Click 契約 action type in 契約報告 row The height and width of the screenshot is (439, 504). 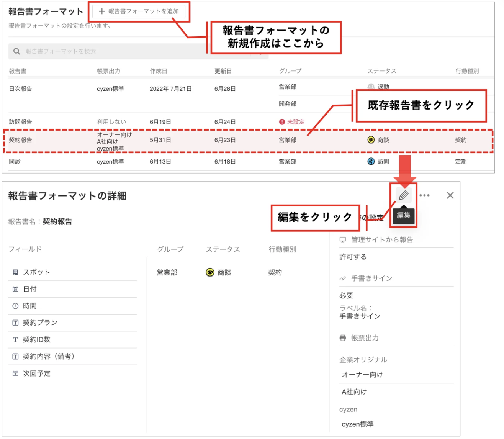(x=461, y=140)
